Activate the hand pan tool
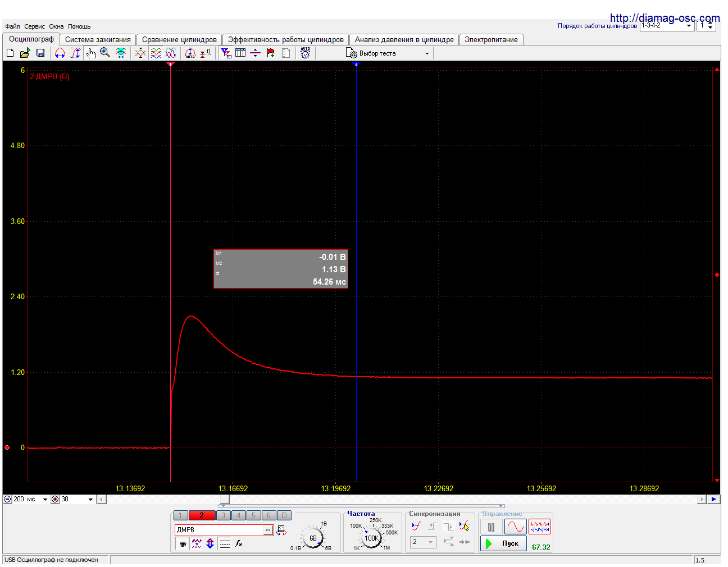 tap(91, 53)
